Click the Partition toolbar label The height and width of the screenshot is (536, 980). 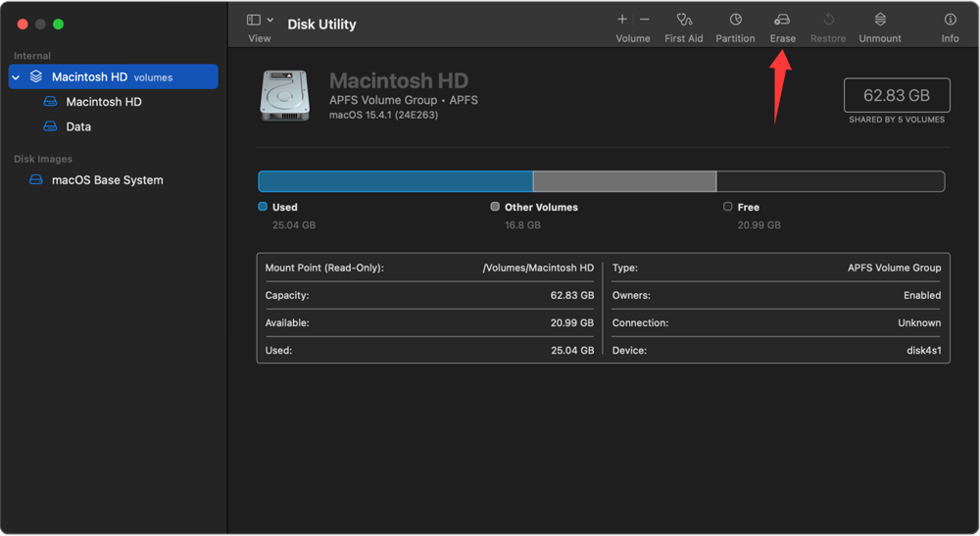735,39
